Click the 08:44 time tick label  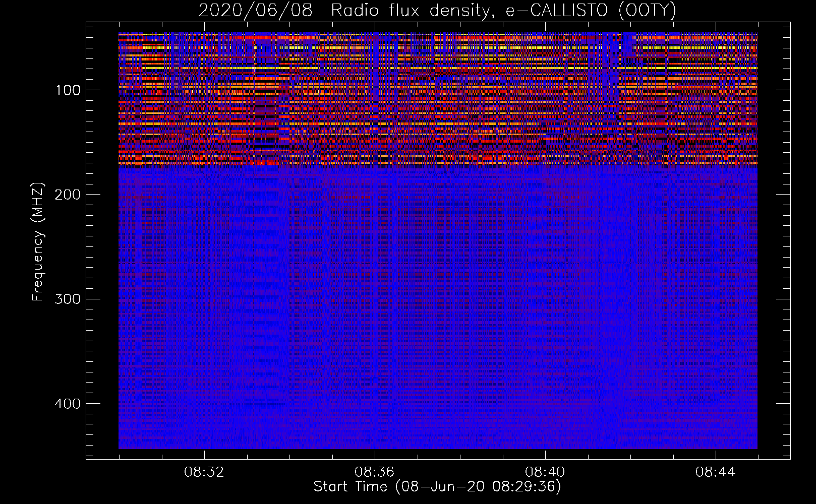click(715, 472)
